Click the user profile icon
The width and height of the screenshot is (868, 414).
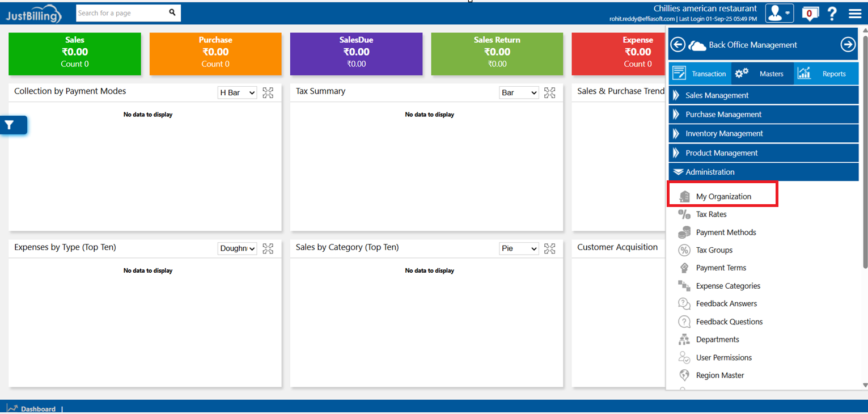779,13
